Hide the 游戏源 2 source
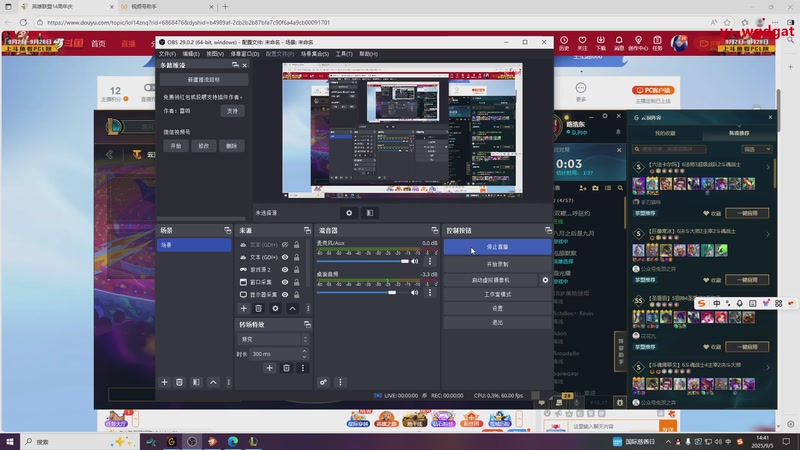The height and width of the screenshot is (450, 800). 285,269
